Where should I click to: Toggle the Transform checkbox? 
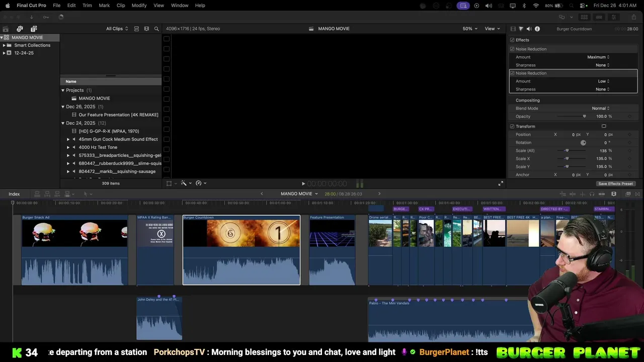tap(512, 126)
